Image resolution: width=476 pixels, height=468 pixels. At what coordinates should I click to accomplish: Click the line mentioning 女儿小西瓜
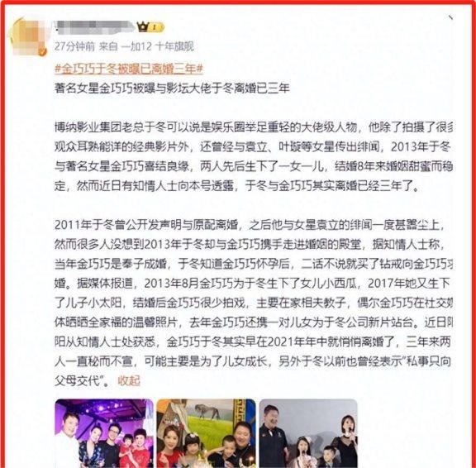(253, 283)
